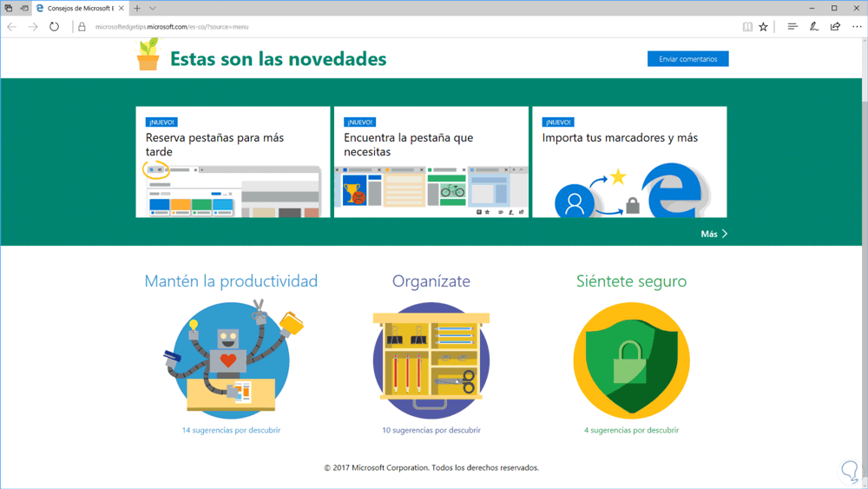Go back to previous page

coord(11,27)
